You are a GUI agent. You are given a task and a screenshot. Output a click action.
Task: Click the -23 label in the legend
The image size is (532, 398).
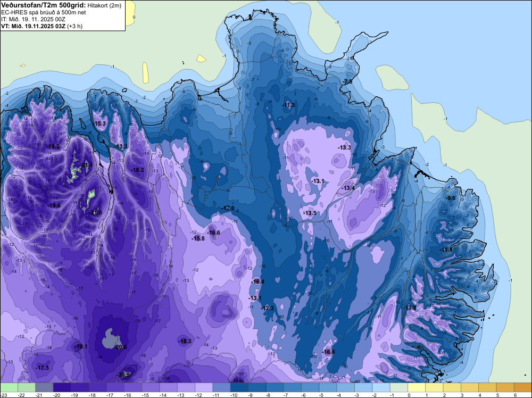click(3, 395)
